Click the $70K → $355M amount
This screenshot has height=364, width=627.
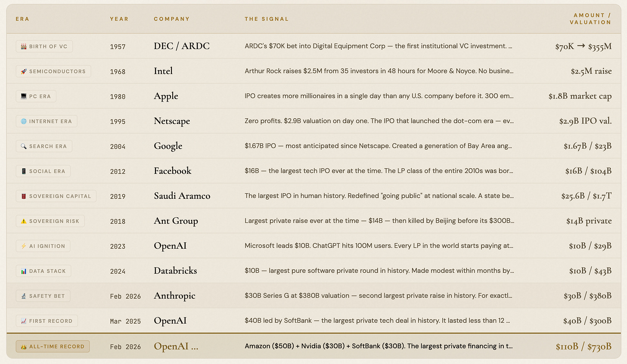point(584,46)
